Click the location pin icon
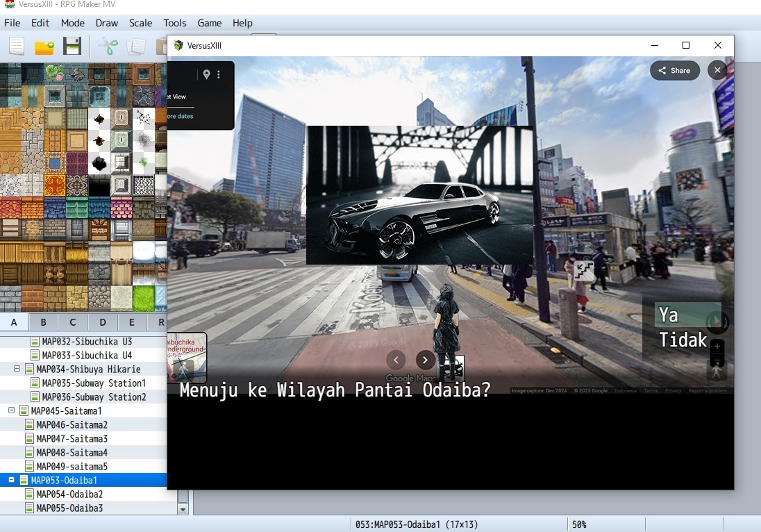The image size is (761, 532). (x=206, y=74)
